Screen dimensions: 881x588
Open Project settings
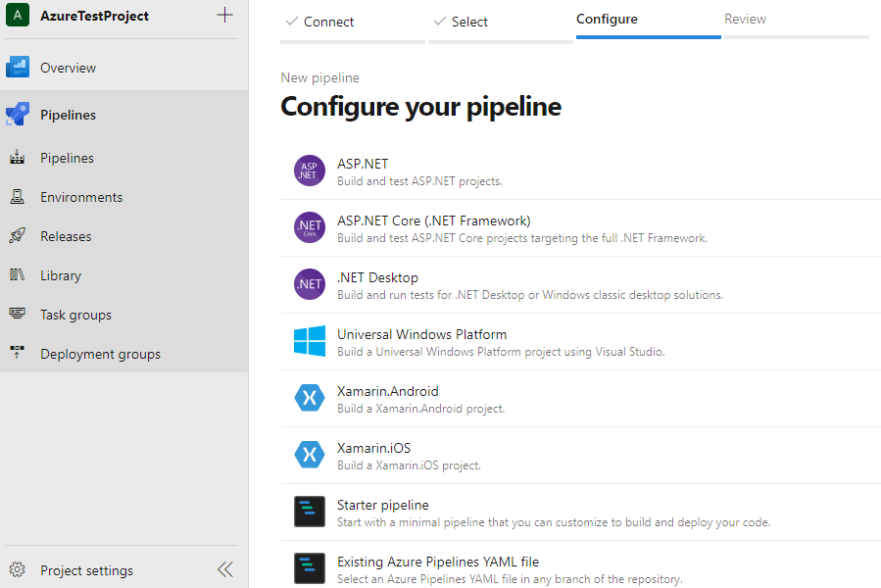pyautogui.click(x=86, y=570)
